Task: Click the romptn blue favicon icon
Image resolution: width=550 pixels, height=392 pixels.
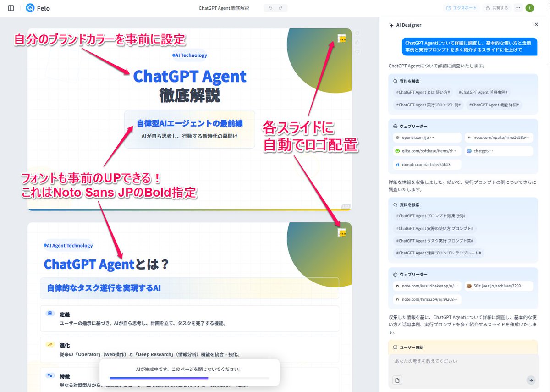Action: tap(397, 164)
